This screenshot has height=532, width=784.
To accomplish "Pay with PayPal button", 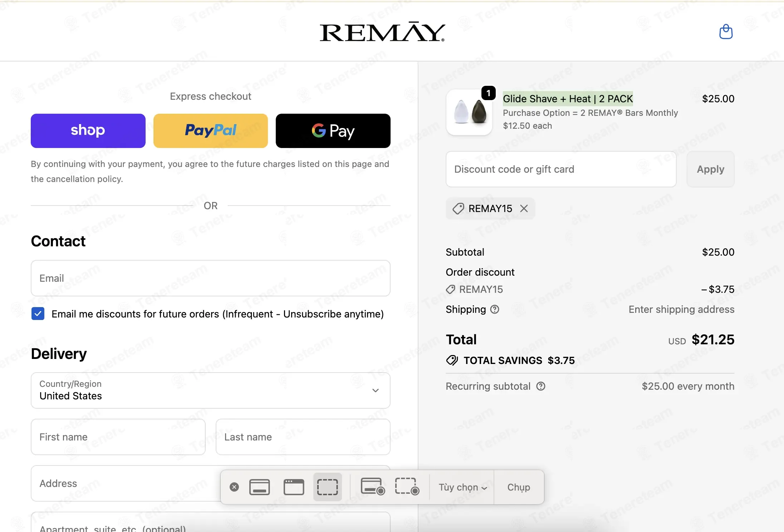I will click(x=211, y=131).
